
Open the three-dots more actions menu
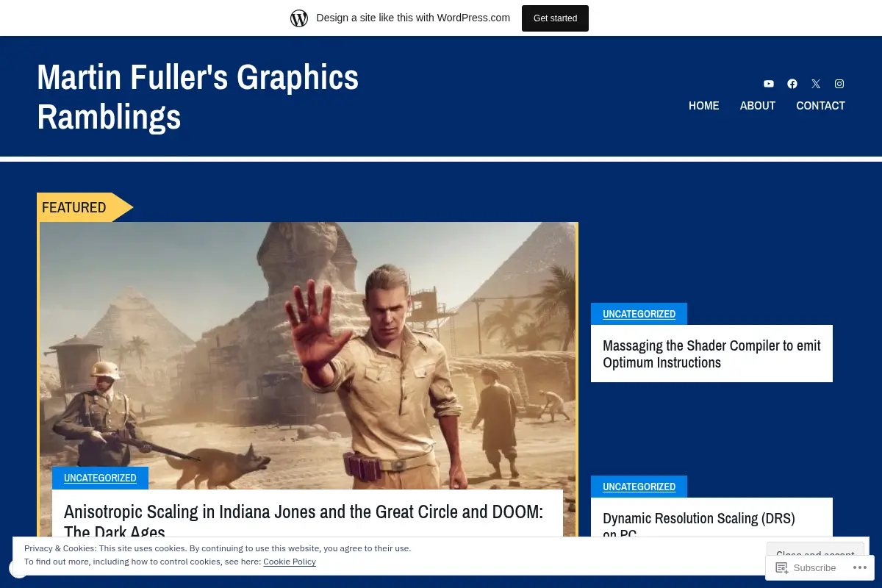pyautogui.click(x=859, y=567)
